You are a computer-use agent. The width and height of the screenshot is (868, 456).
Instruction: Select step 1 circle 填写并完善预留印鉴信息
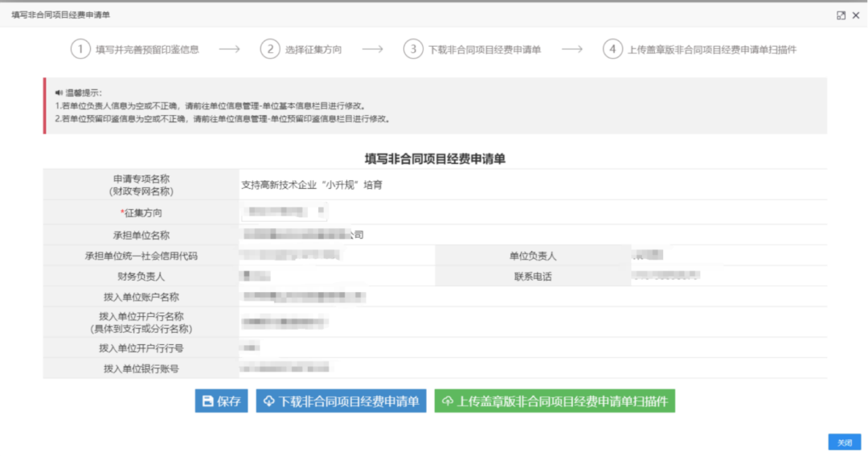(x=80, y=49)
